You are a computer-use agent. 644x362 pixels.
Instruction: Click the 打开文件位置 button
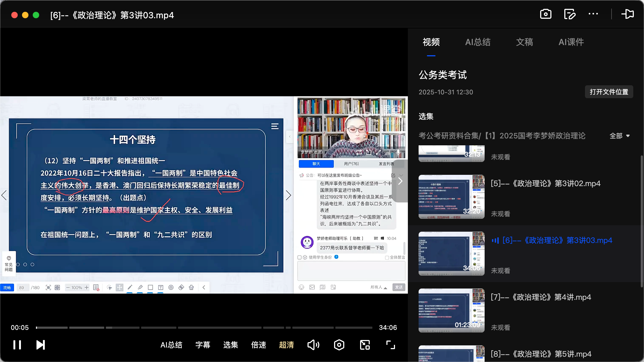(609, 92)
